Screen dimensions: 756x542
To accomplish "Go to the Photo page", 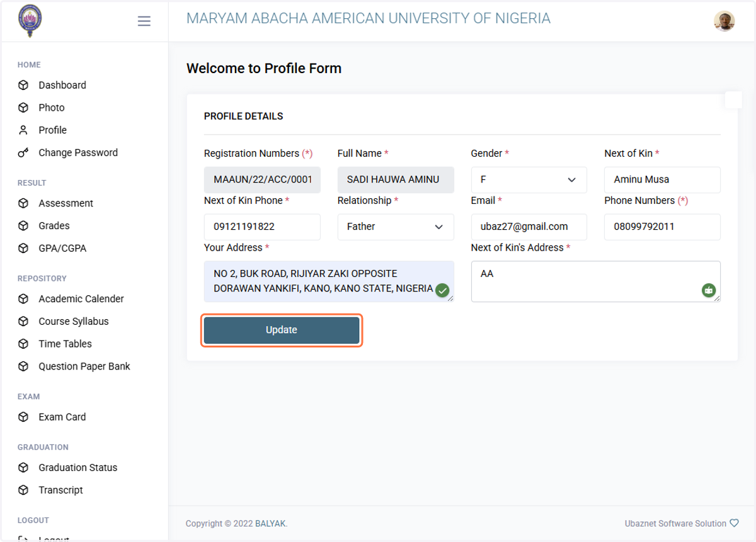I will tap(52, 108).
